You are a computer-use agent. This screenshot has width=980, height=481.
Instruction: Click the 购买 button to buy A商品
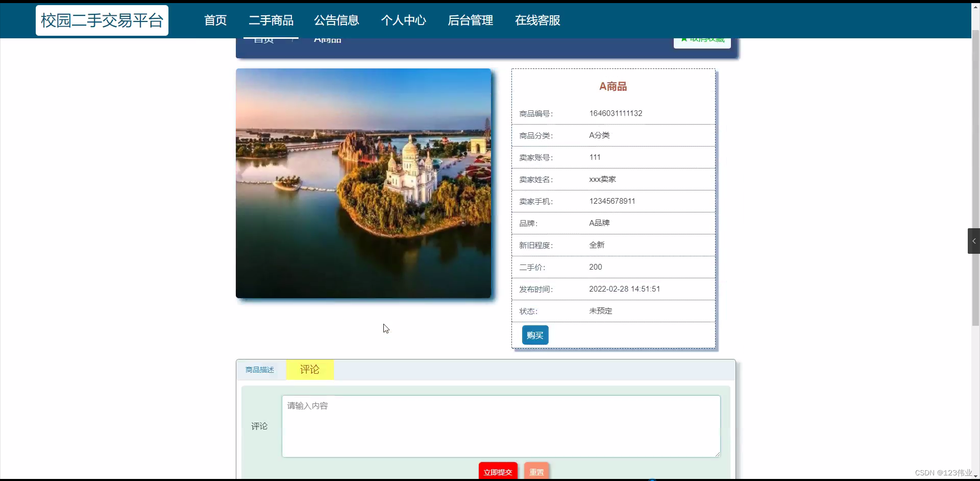point(534,335)
